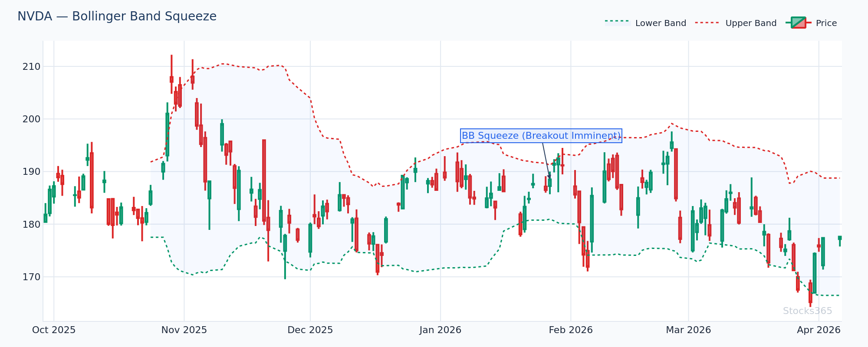Click the chart title NVDA — Bollinger Band Squeeze
The width and height of the screenshot is (868, 347).
[117, 16]
